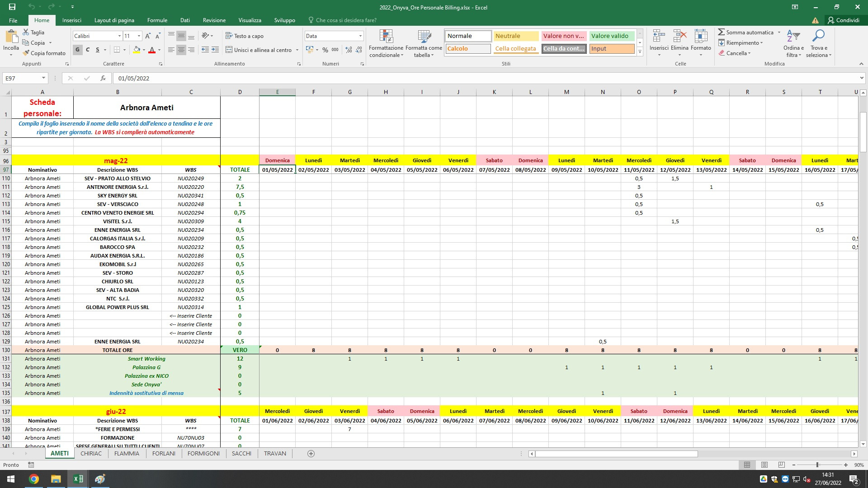Click the new sheet plus icon

[311, 453]
